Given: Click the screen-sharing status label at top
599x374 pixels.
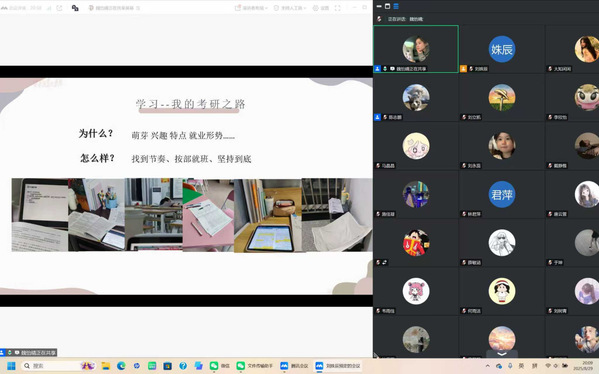Looking at the screenshot, I should [x=114, y=8].
